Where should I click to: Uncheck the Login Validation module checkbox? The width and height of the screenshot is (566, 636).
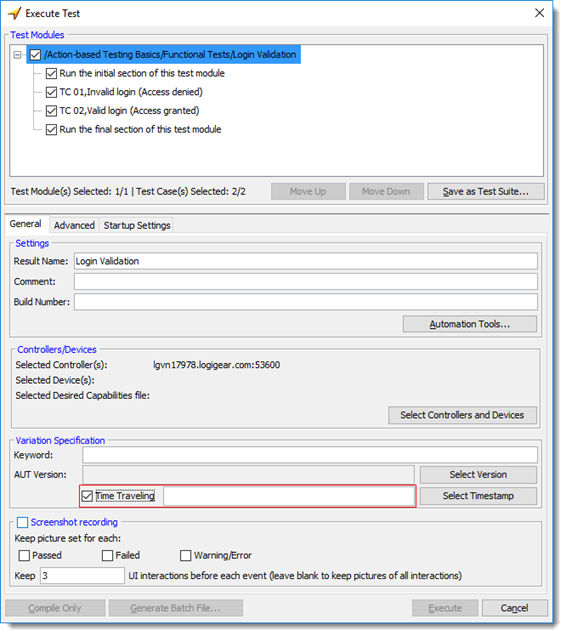[35, 54]
